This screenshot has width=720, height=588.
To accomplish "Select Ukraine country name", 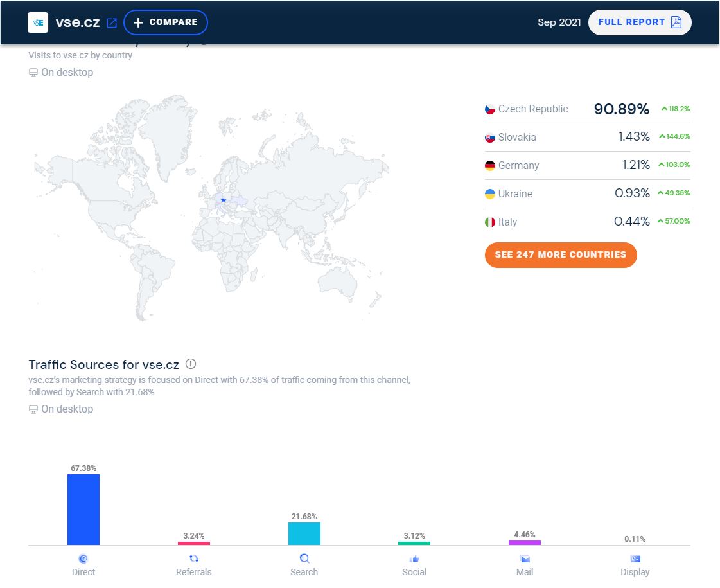I will [515, 194].
